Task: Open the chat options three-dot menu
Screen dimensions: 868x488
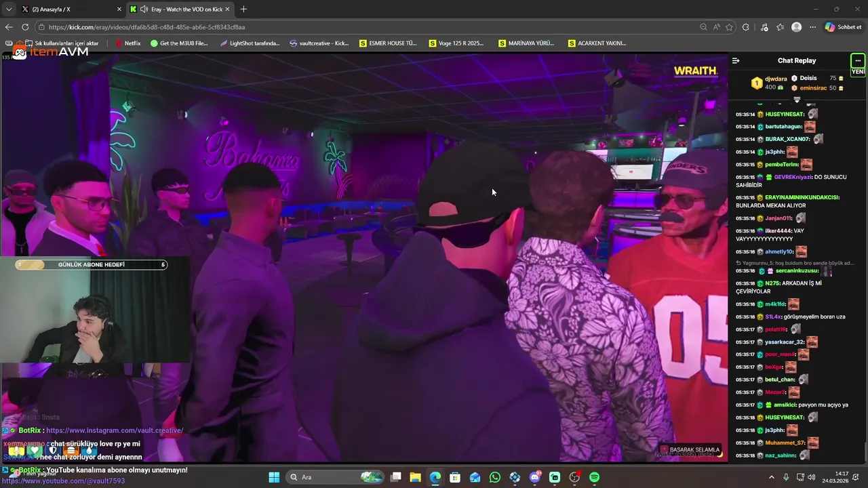Action: 858,60
